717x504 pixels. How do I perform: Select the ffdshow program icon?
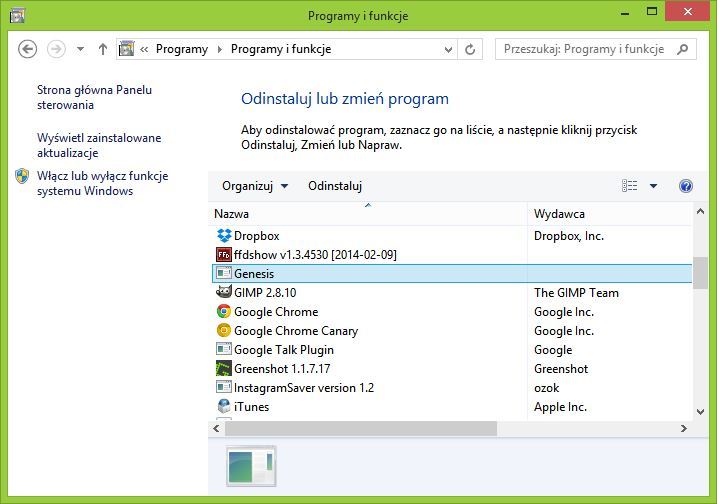tap(224, 254)
